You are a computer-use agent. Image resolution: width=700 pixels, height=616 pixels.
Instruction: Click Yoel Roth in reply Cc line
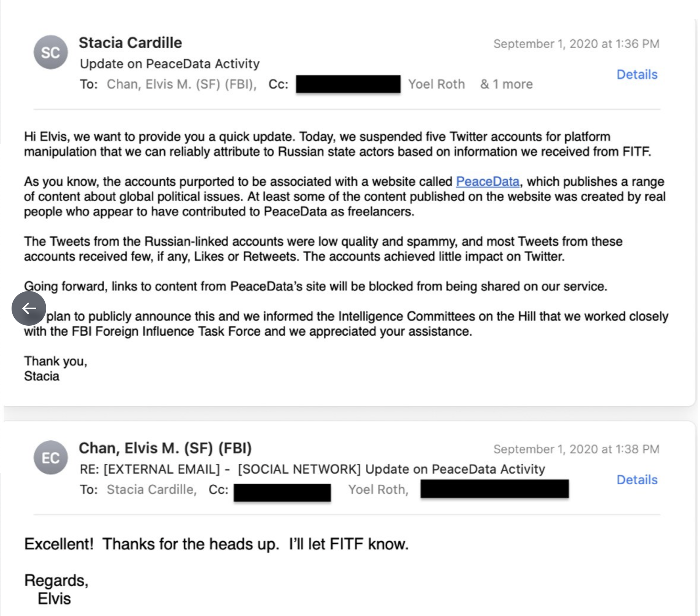[x=378, y=489]
